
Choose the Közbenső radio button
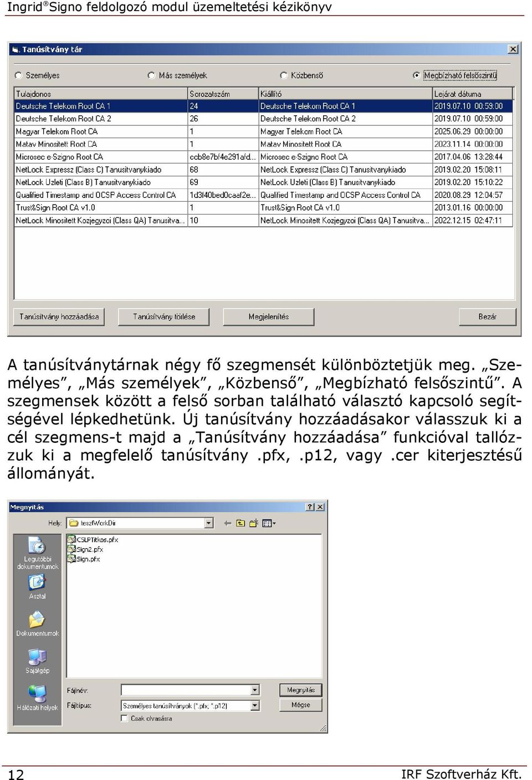tap(284, 75)
